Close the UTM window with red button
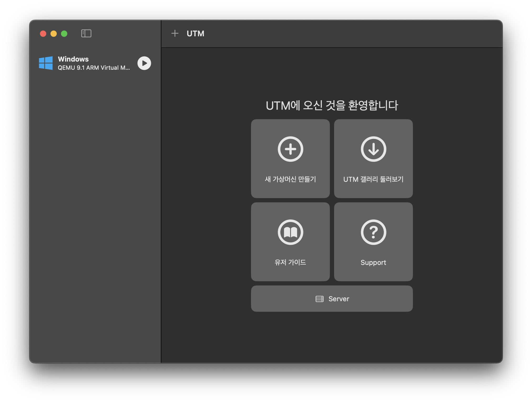 tap(43, 34)
